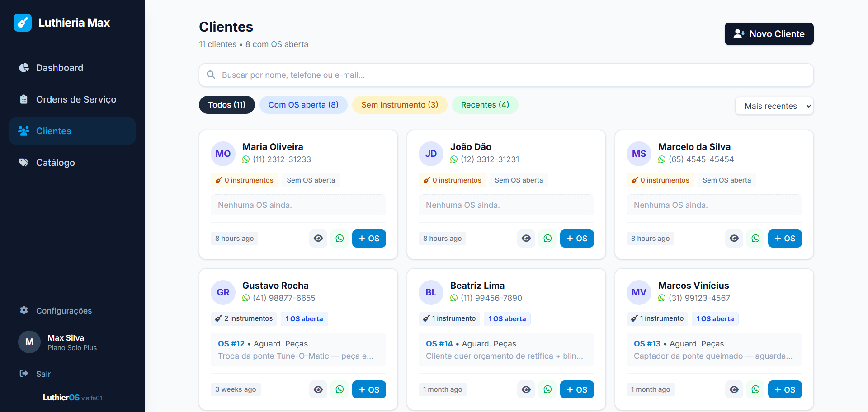Viewport: 868px width, 412px height.
Task: Click the BL avatar of Beatriz Lima
Action: (431, 292)
